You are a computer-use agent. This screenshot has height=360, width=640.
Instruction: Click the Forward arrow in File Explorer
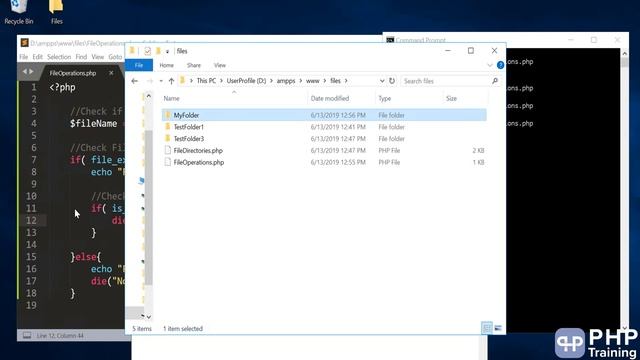[150, 81]
